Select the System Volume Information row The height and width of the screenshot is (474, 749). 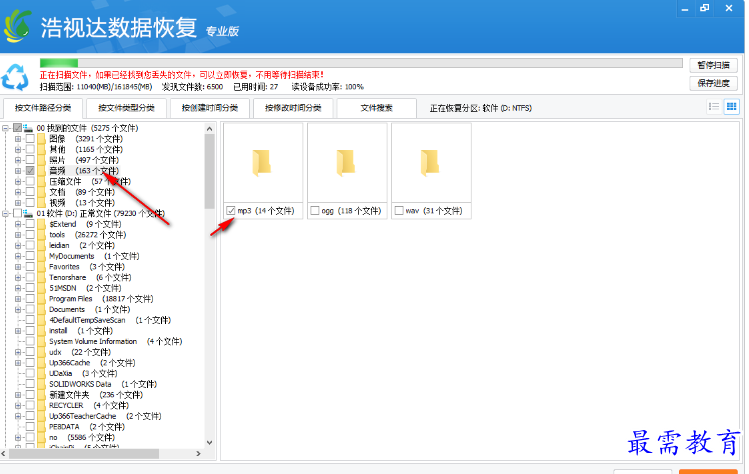(116, 341)
